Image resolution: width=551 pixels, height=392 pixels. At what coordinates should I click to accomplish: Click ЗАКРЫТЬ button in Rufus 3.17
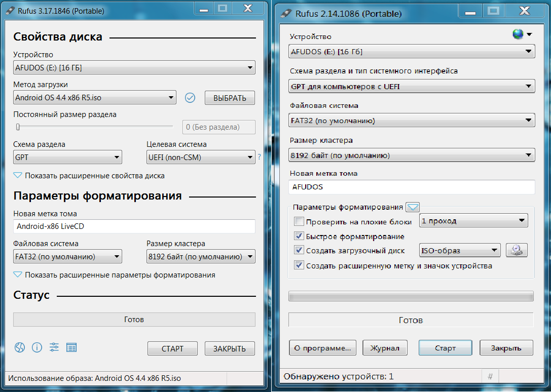(230, 348)
